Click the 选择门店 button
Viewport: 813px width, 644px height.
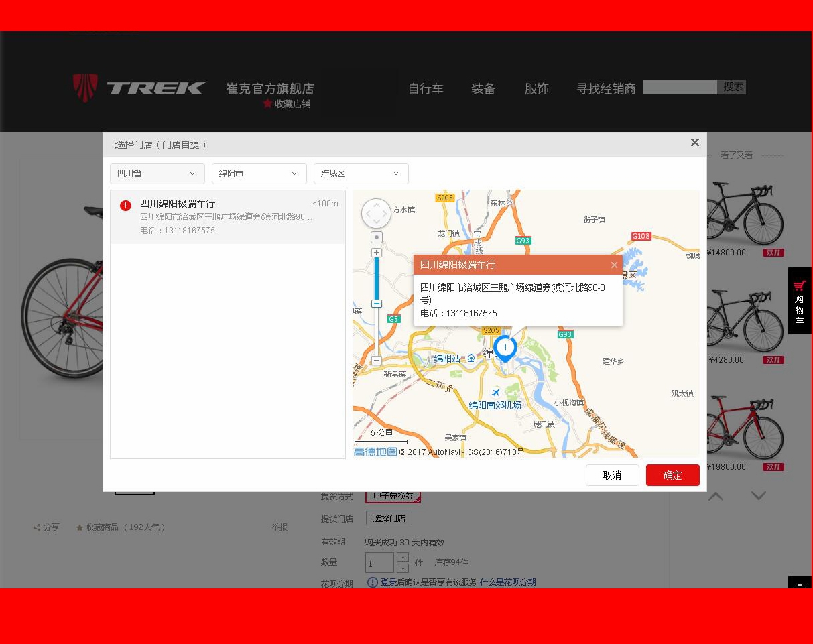389,518
